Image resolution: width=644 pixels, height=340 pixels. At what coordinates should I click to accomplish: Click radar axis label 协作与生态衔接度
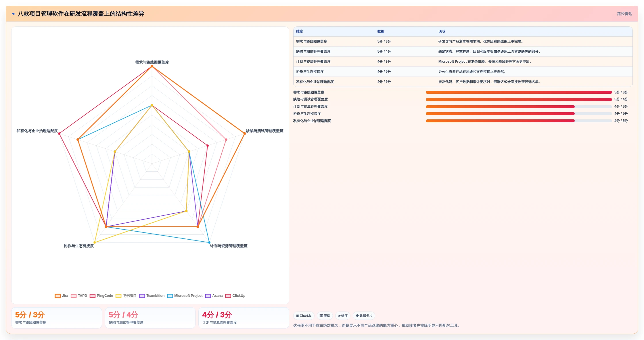(79, 246)
